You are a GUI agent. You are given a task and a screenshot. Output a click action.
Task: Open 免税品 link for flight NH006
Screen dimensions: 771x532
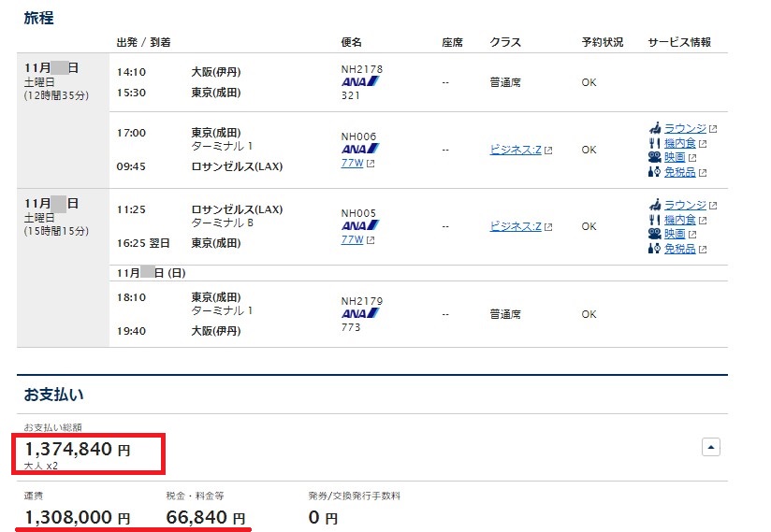pos(680,172)
